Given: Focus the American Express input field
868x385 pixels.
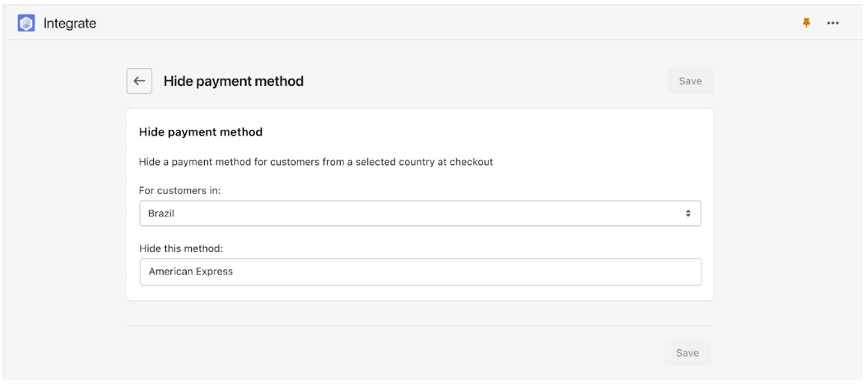Looking at the screenshot, I should (421, 272).
